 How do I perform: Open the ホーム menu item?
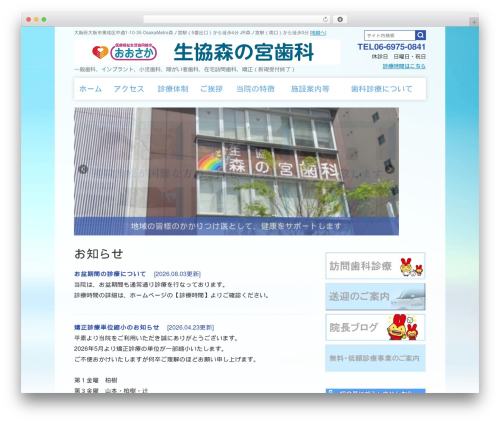tap(90, 89)
